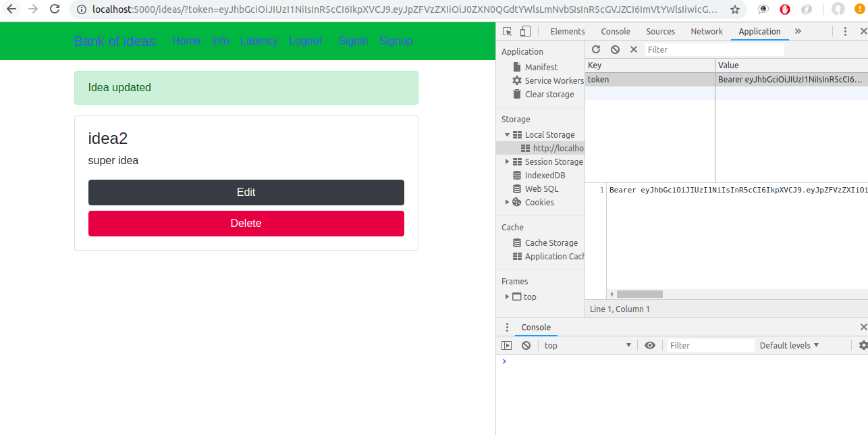Screen dimensions: 868x435
Task: Click the Bank of ideas brand link
Action: tap(115, 41)
